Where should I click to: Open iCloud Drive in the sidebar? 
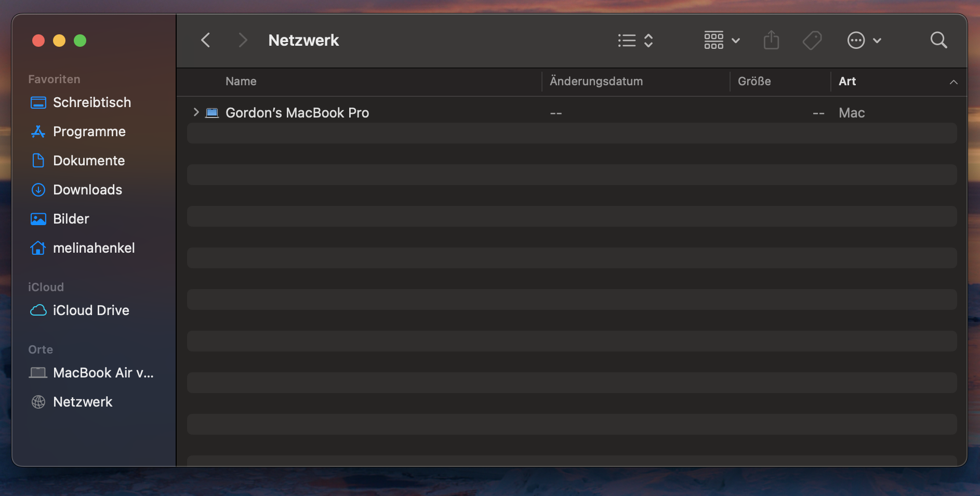[91, 310]
